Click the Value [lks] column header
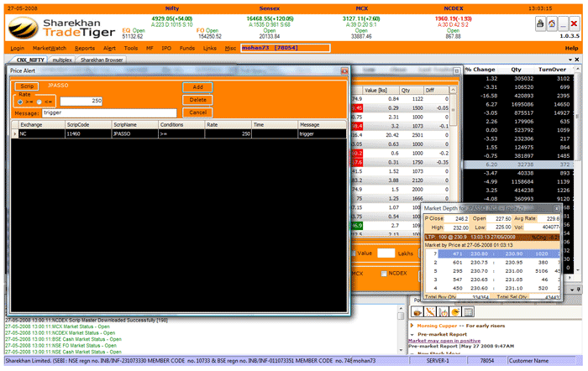 381,91
